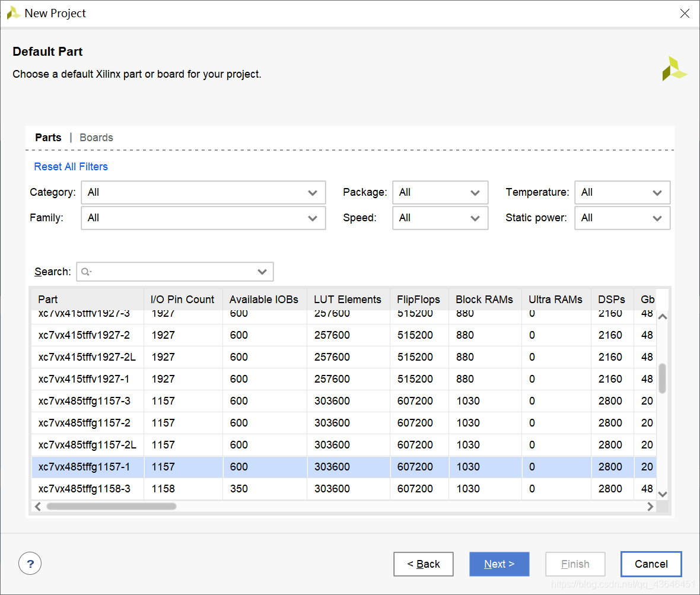Close the New Project dialog

point(685,14)
